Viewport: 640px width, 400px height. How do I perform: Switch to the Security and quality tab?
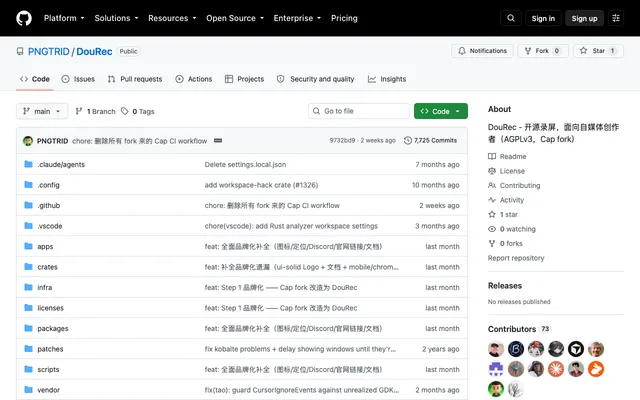(315, 79)
